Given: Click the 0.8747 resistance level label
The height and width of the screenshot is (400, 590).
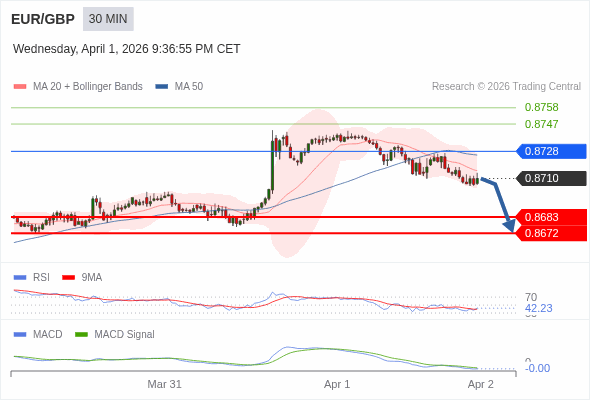Looking at the screenshot, I should (541, 124).
